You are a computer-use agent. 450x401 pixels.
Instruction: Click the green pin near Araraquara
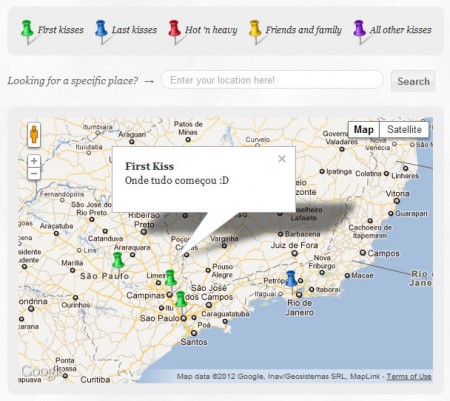point(118,261)
